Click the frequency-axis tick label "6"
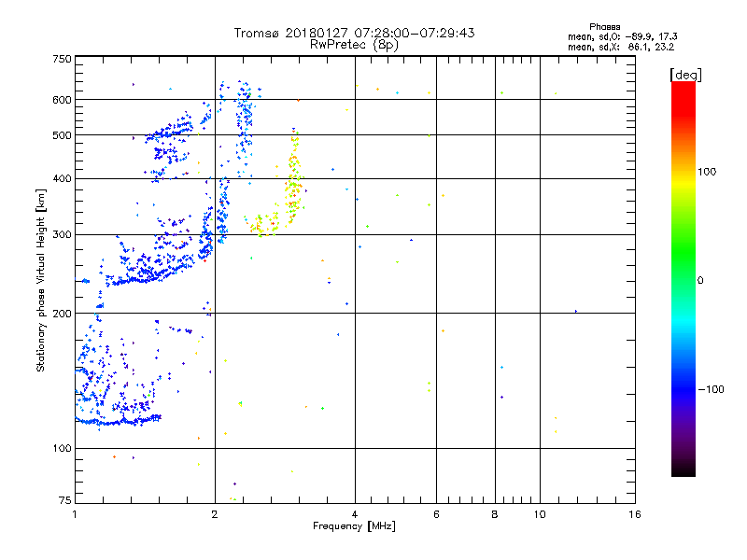 tap(436, 514)
